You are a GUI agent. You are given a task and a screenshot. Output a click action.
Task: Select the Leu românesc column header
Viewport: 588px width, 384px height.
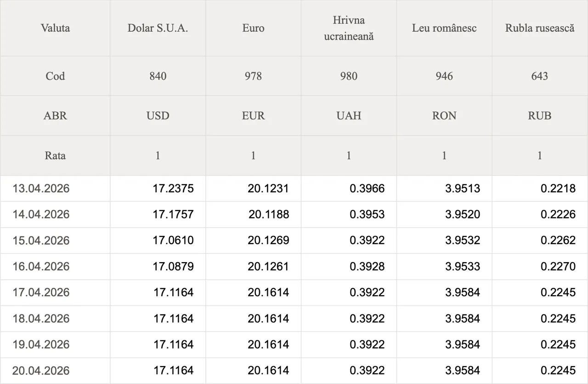tap(444, 28)
